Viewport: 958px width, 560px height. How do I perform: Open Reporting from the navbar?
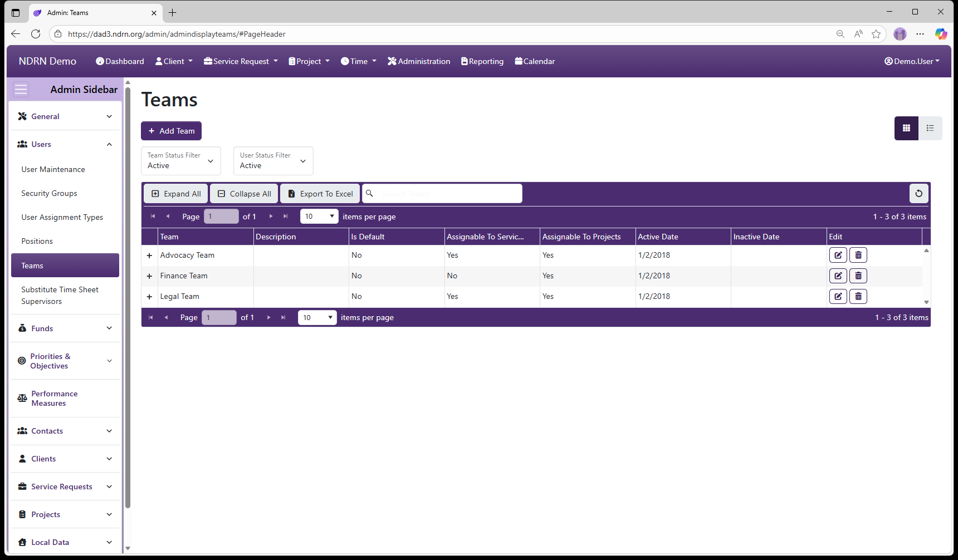tap(482, 61)
